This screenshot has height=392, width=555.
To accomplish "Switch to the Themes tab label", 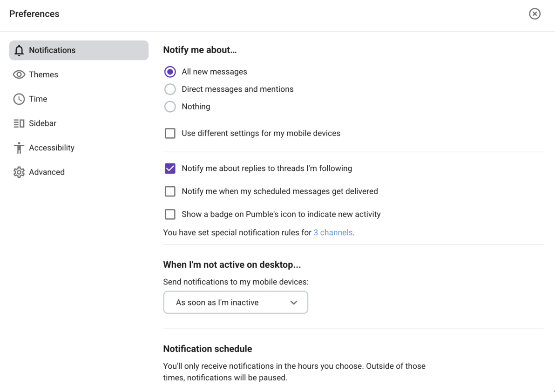I will (43, 74).
